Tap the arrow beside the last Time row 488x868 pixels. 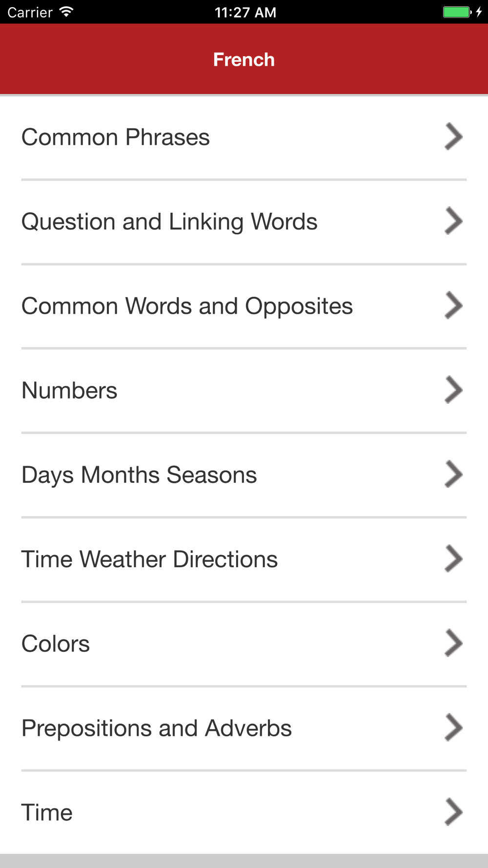[453, 812]
